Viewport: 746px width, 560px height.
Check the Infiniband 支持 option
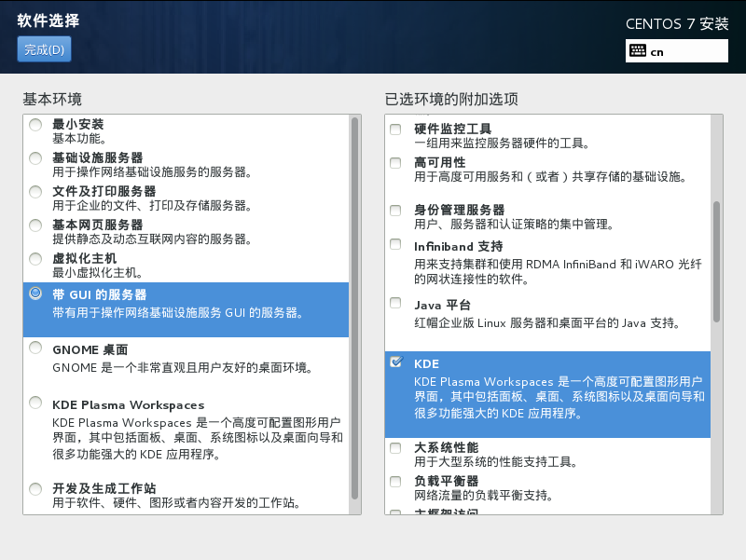[396, 247]
